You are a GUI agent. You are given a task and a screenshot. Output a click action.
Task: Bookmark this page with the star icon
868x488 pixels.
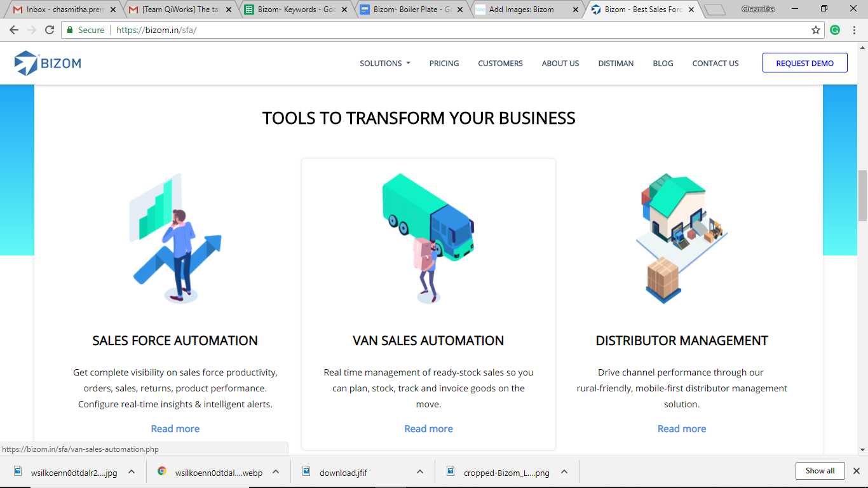[x=816, y=30]
